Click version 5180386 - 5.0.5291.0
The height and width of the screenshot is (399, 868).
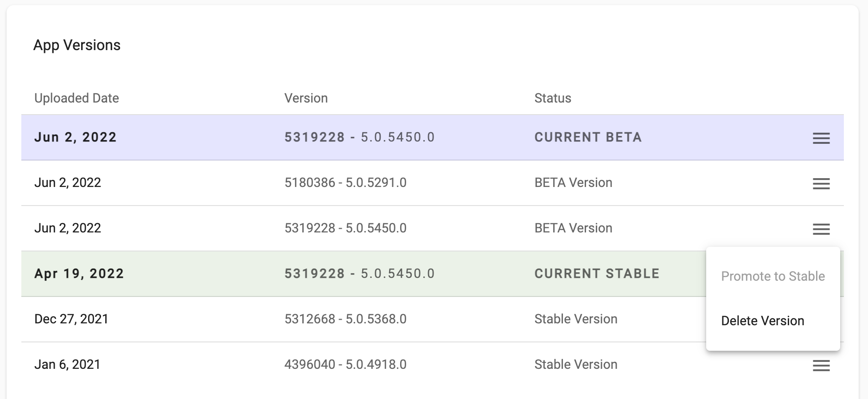coord(345,182)
